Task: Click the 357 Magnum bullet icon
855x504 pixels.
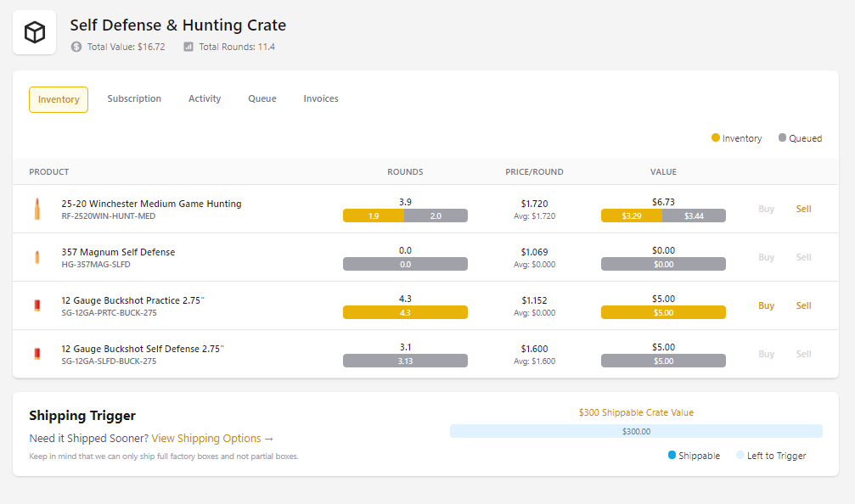Action: tap(37, 257)
